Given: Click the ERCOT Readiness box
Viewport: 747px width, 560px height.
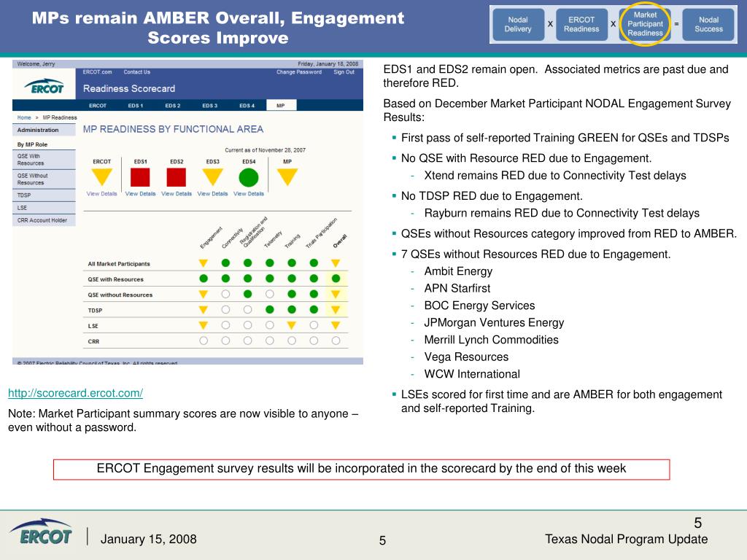Looking at the screenshot, I should click(581, 24).
